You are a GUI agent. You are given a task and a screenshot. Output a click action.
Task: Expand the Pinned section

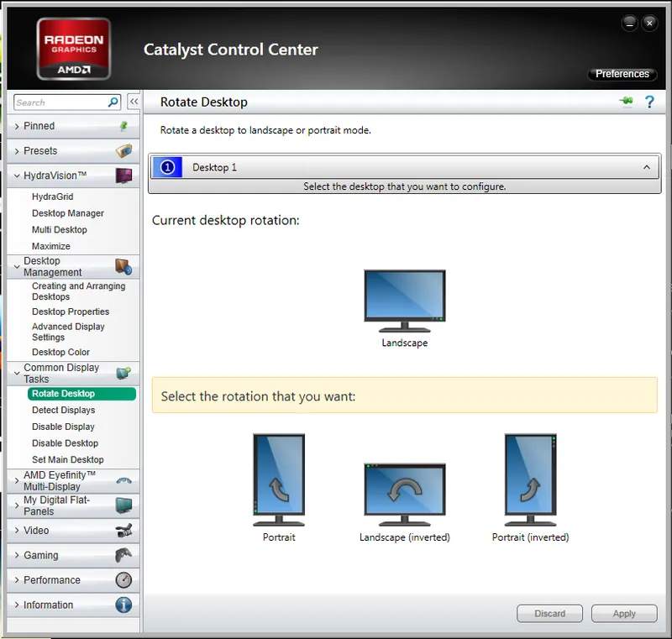point(39,126)
